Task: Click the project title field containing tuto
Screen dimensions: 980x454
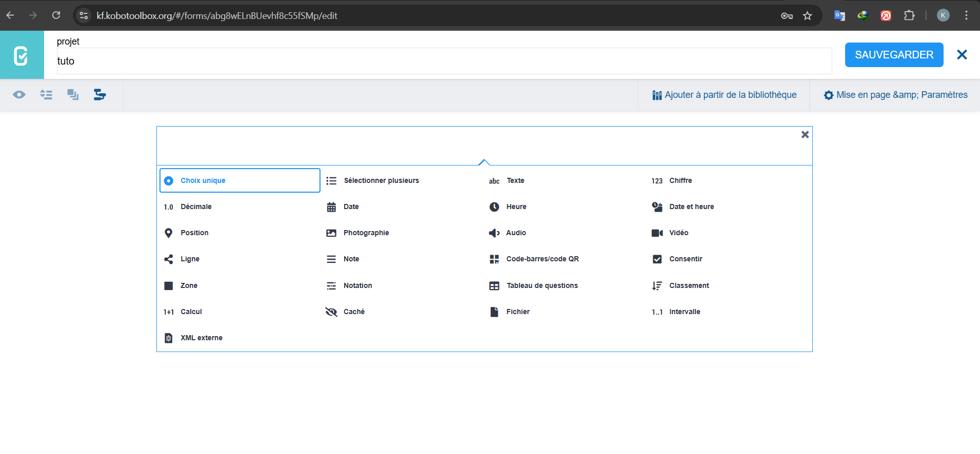Action: pyautogui.click(x=444, y=61)
